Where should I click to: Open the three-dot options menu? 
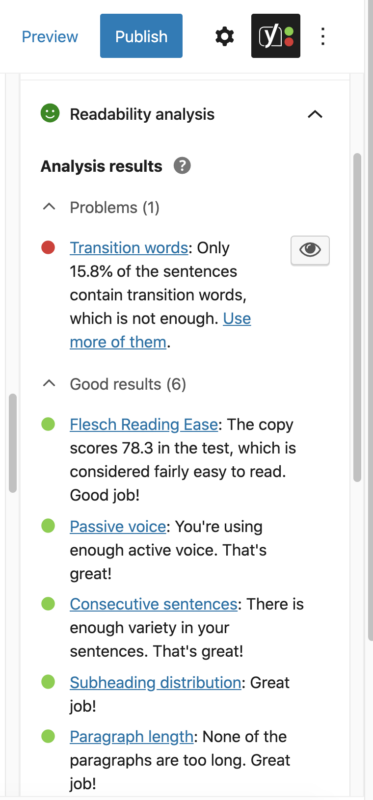pos(322,36)
